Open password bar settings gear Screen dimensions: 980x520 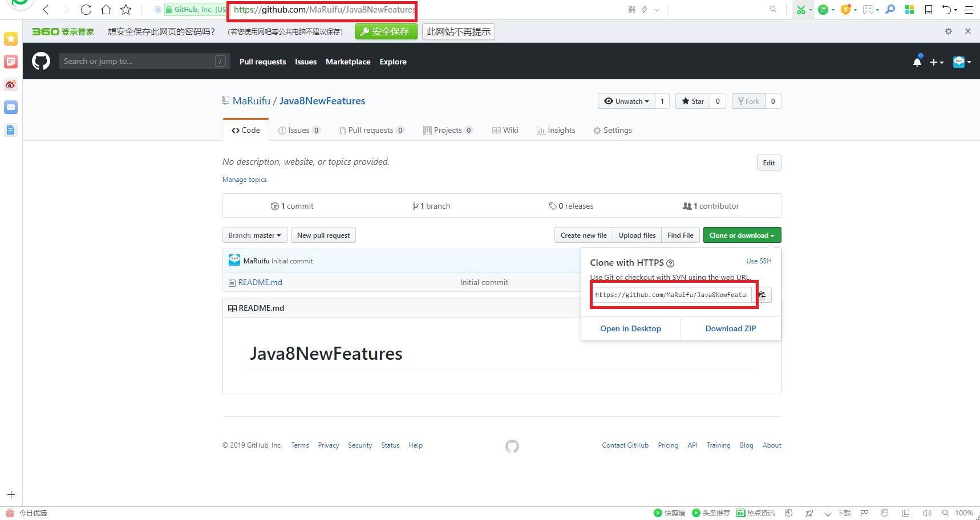(949, 31)
